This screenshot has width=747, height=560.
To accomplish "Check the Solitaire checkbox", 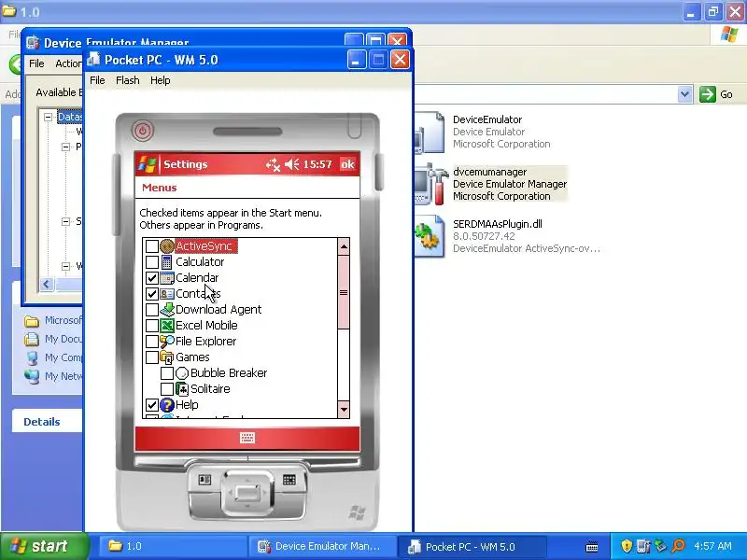I will coord(167,389).
